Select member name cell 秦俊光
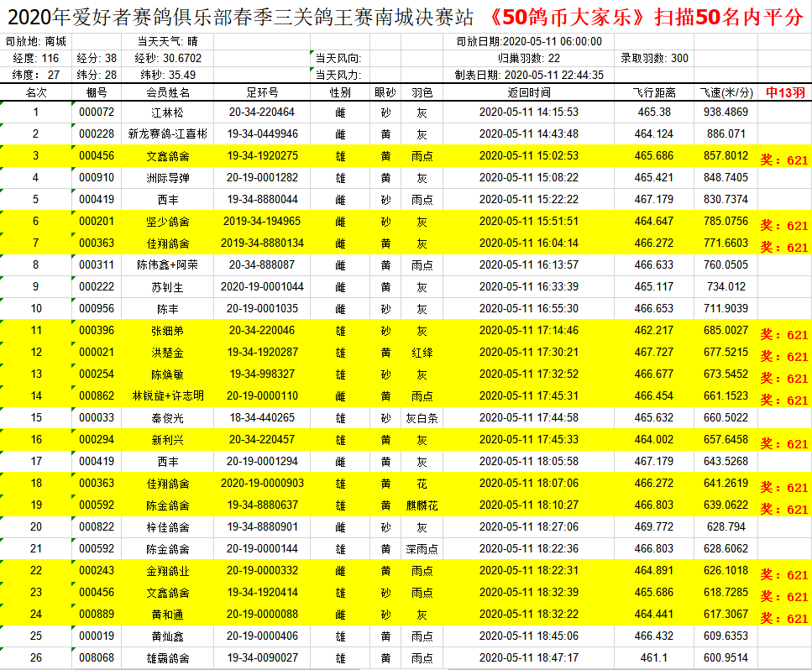This screenshot has width=812, height=670. pyautogui.click(x=168, y=418)
